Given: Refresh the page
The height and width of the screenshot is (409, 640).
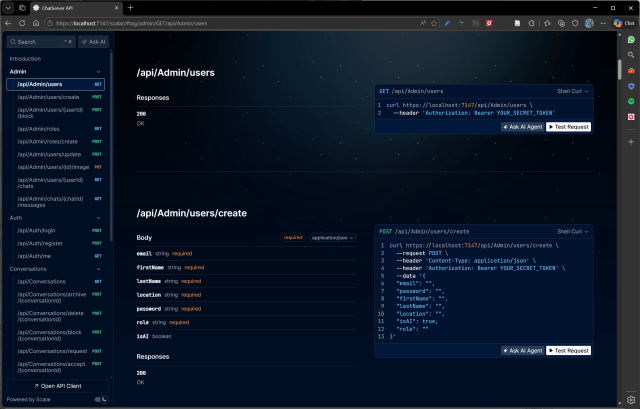Looking at the screenshot, I should click(x=22, y=23).
